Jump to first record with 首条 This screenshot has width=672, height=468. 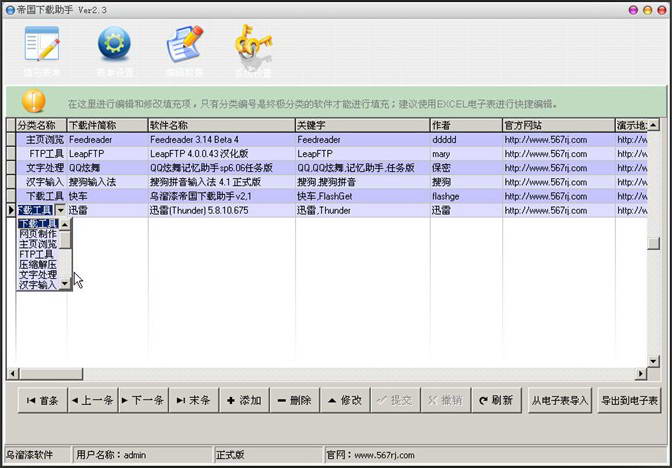tap(42, 400)
